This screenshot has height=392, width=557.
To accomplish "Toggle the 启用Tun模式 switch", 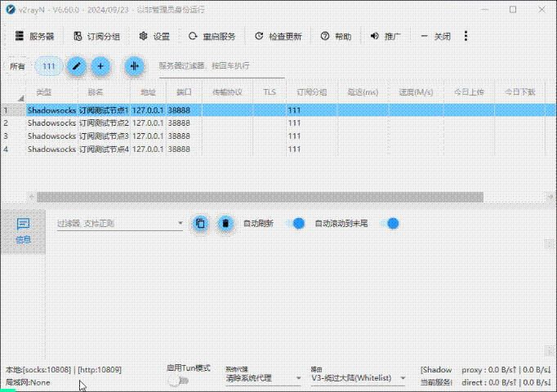I will (178, 381).
